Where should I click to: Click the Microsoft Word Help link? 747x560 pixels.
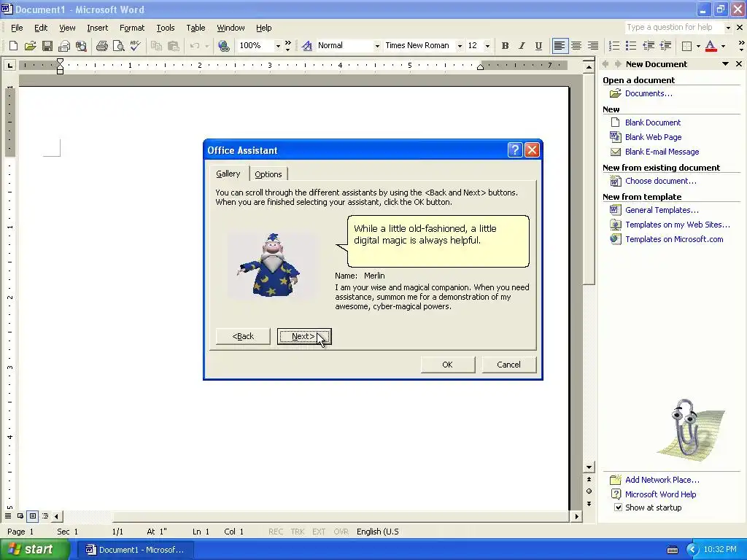(x=660, y=494)
